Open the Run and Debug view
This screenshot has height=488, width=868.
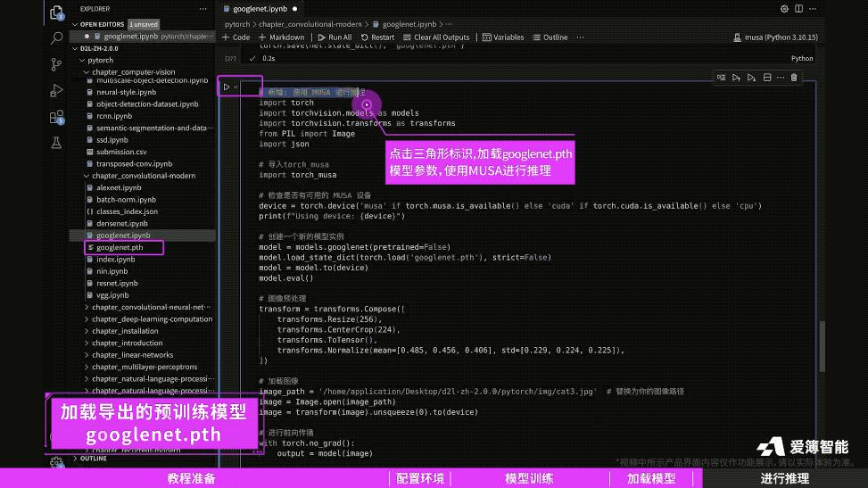56,90
